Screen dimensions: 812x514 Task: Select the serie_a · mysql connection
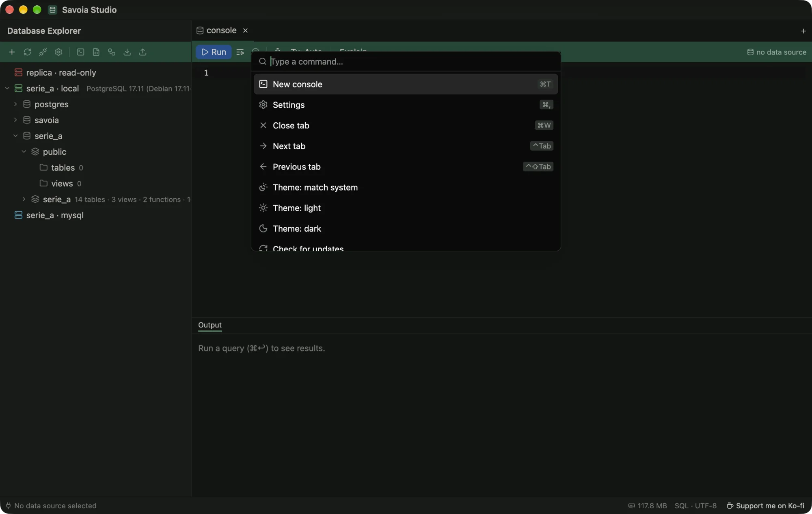click(96, 215)
